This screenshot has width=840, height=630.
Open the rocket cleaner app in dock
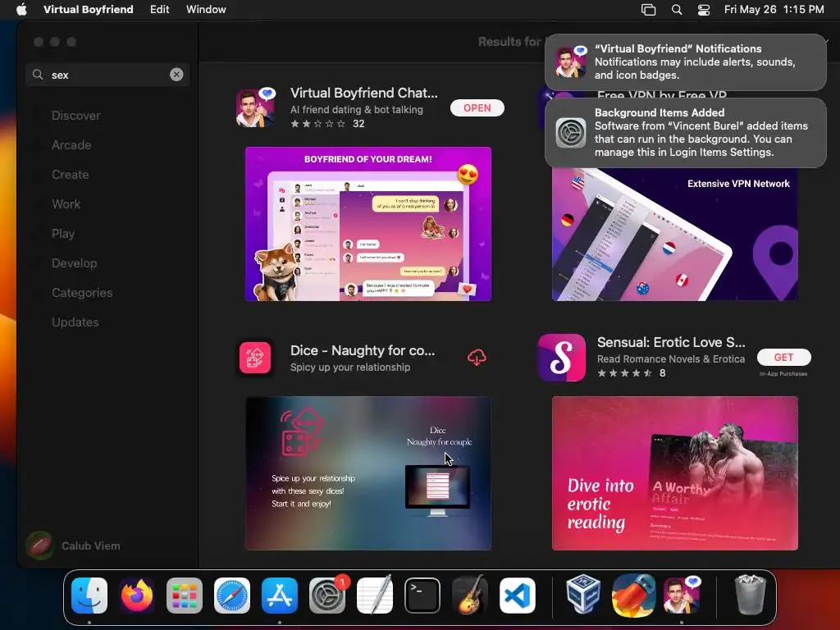pyautogui.click(x=633, y=596)
